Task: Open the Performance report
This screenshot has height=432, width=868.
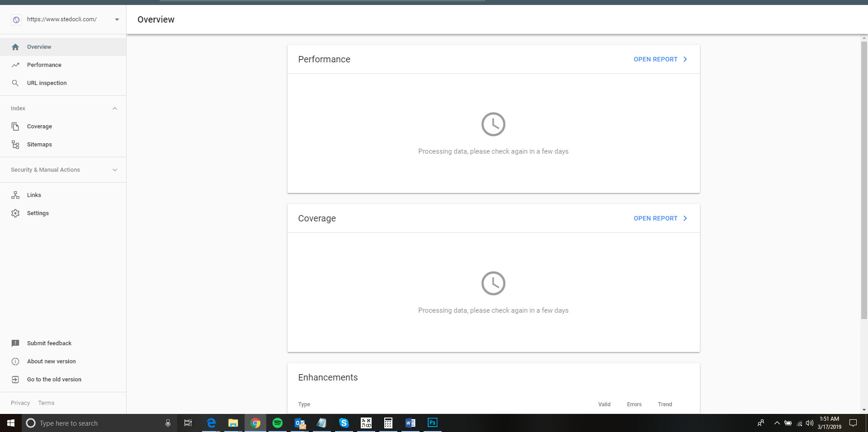Action: click(x=655, y=59)
